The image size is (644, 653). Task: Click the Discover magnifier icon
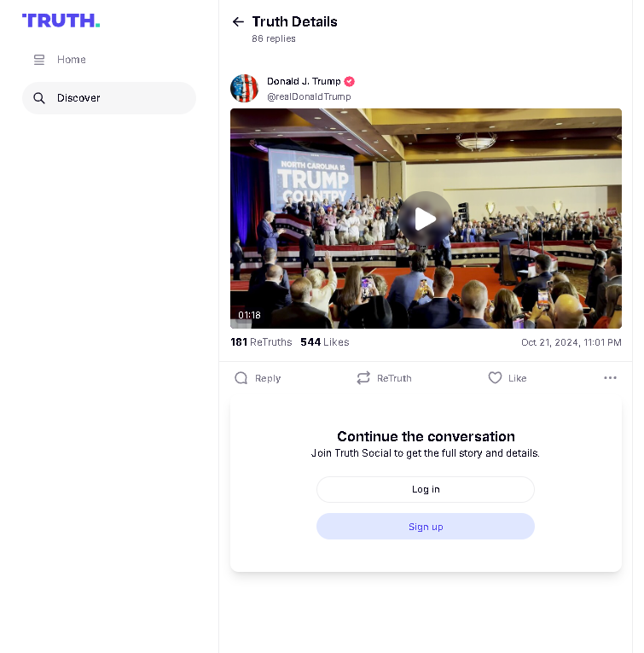[39, 98]
